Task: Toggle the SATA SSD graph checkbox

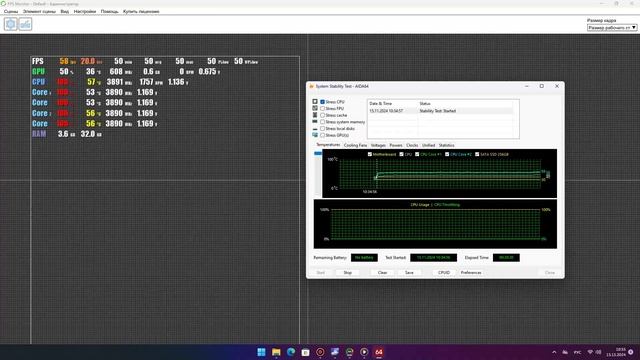Action: click(x=477, y=154)
